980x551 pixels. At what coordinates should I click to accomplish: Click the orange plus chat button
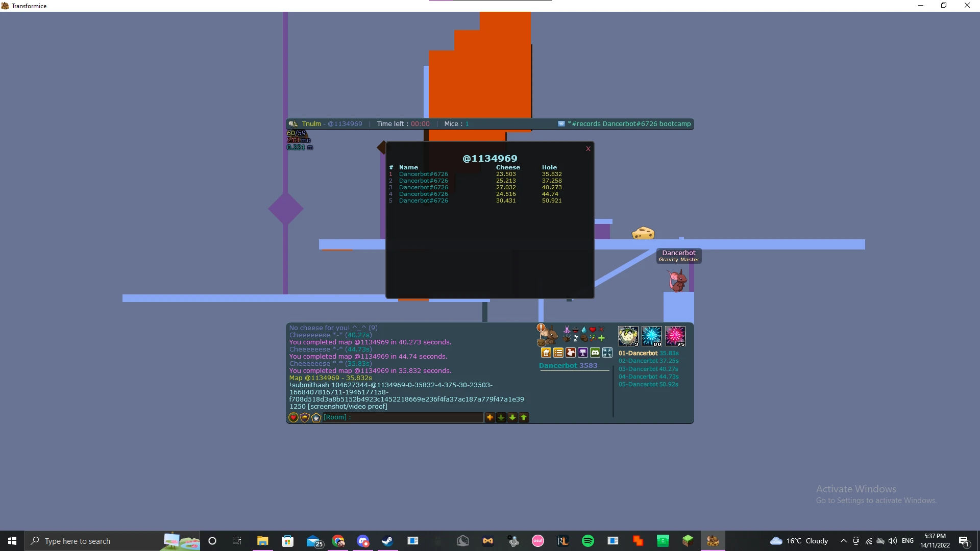(490, 417)
